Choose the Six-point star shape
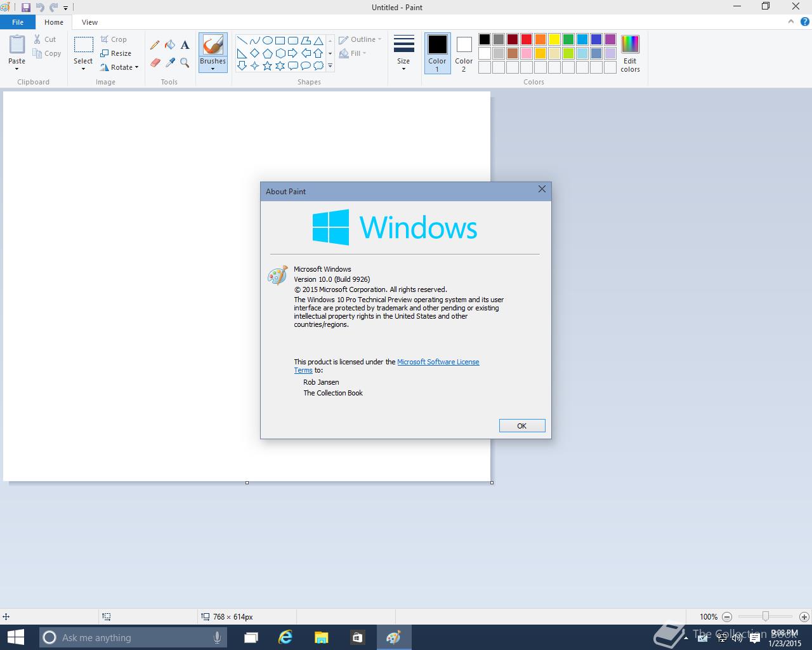Screen dimensions: 812x650 click(280, 65)
